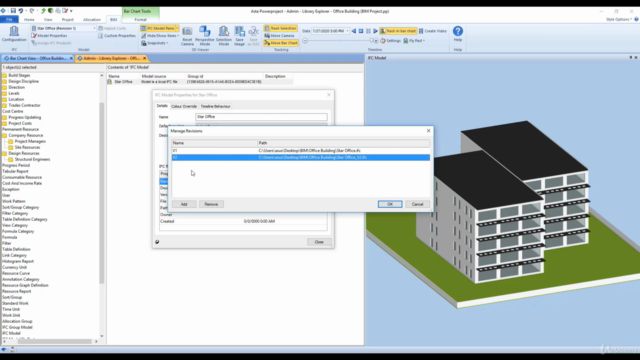Collapse the Design Resources folder
640x360 pixels.
[4, 153]
